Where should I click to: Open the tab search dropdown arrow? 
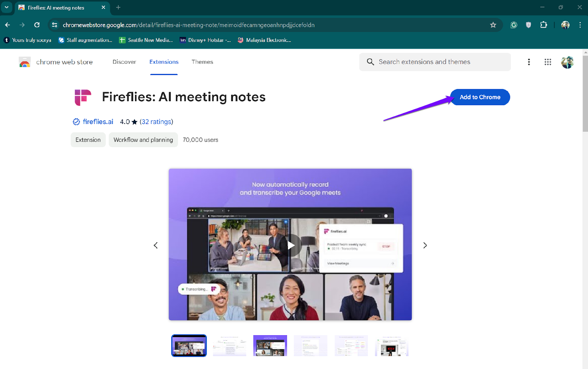pos(7,7)
